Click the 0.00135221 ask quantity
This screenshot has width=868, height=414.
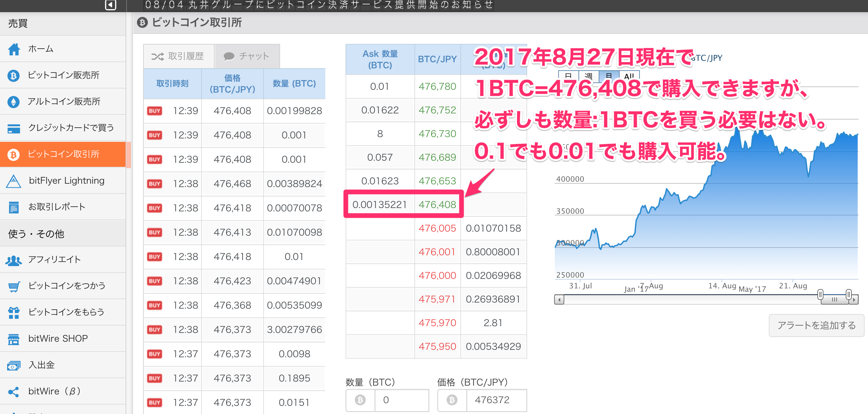coord(380,205)
